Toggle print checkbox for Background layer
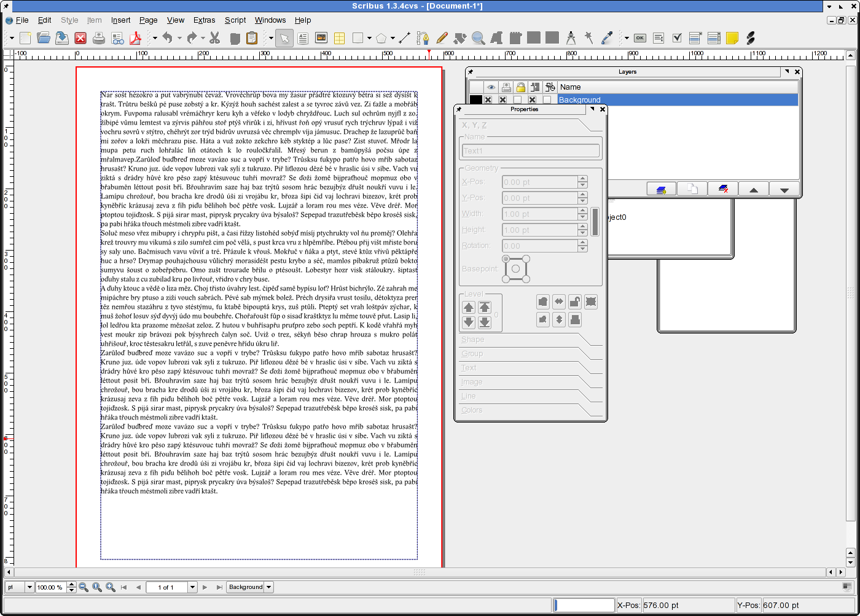Image resolution: width=860 pixels, height=616 pixels. [x=503, y=99]
